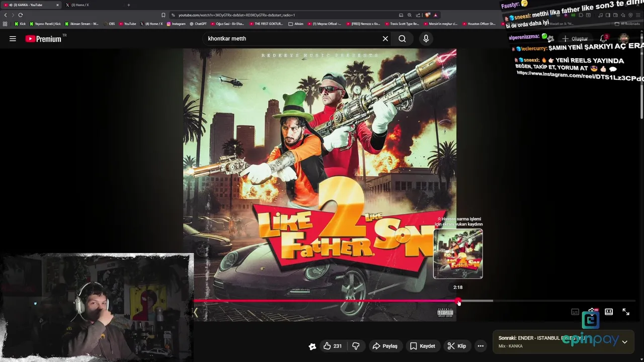Image resolution: width=644 pixels, height=362 pixels.
Task: Switch to theater mode in player
Action: [609, 312]
